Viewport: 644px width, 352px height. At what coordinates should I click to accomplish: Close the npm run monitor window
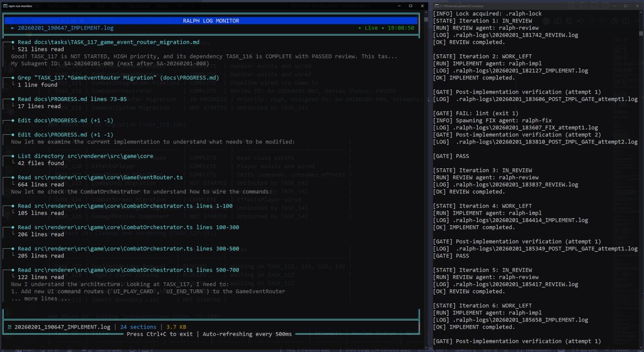coord(422,5)
